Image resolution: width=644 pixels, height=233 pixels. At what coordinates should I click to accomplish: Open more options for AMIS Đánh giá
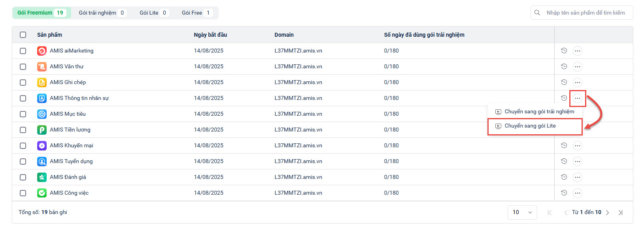tap(578, 177)
